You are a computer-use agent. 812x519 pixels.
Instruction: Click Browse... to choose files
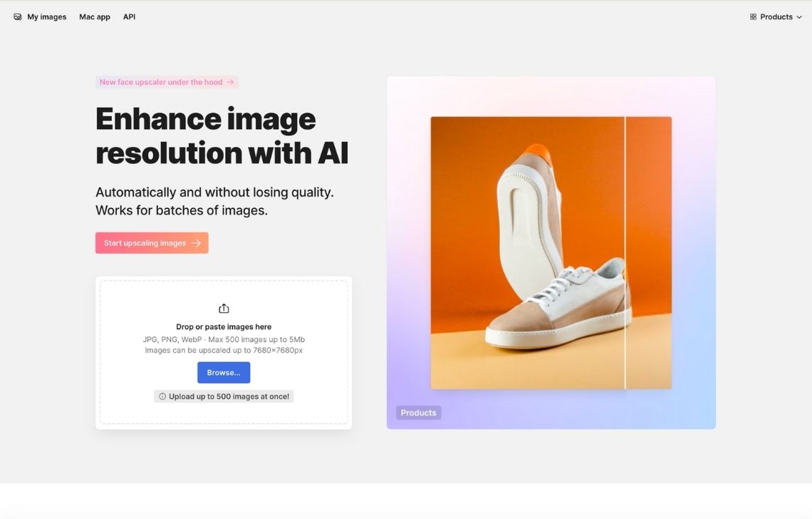click(224, 372)
